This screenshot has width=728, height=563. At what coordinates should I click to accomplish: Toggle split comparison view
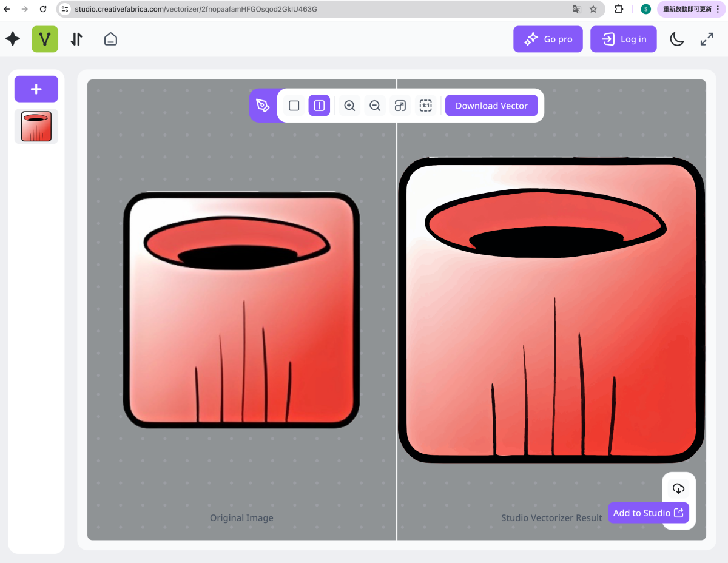point(319,106)
